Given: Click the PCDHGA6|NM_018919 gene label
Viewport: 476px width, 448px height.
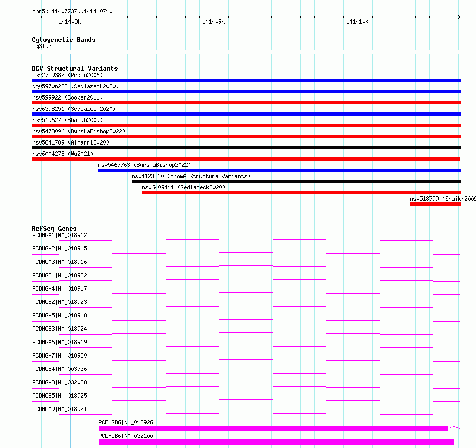Looking at the screenshot, I should tap(59, 342).
